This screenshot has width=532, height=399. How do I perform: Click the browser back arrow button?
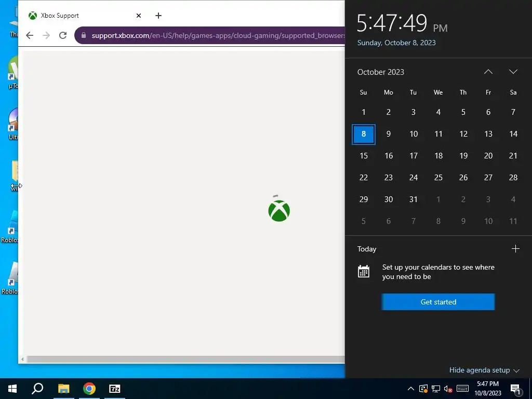[30, 35]
